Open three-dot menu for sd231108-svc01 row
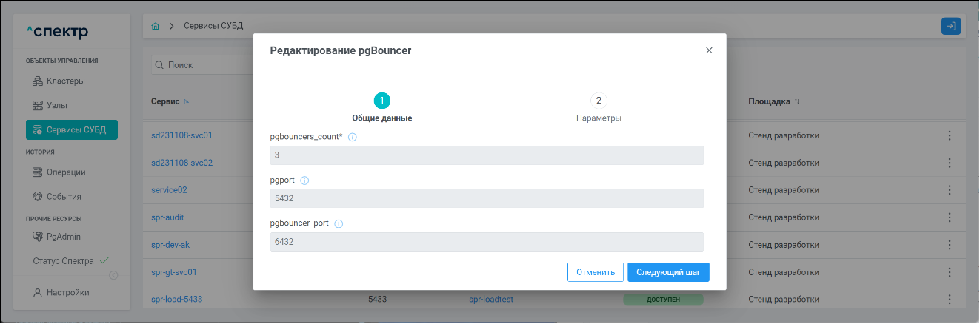The height and width of the screenshot is (324, 980). point(950,136)
